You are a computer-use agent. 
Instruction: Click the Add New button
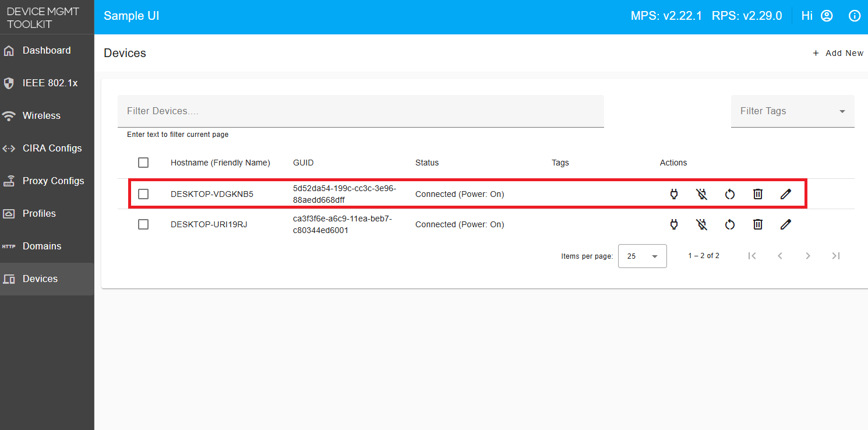pos(838,53)
